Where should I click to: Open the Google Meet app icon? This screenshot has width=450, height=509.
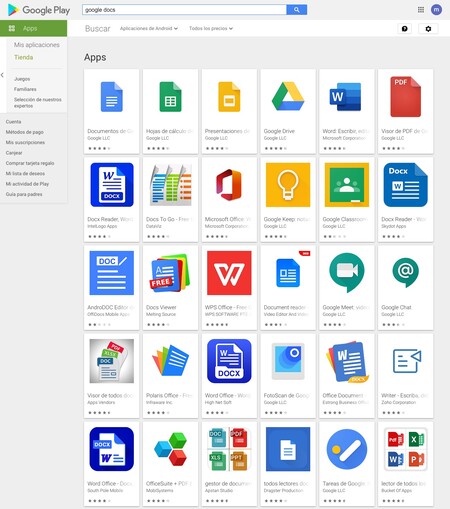tap(347, 273)
